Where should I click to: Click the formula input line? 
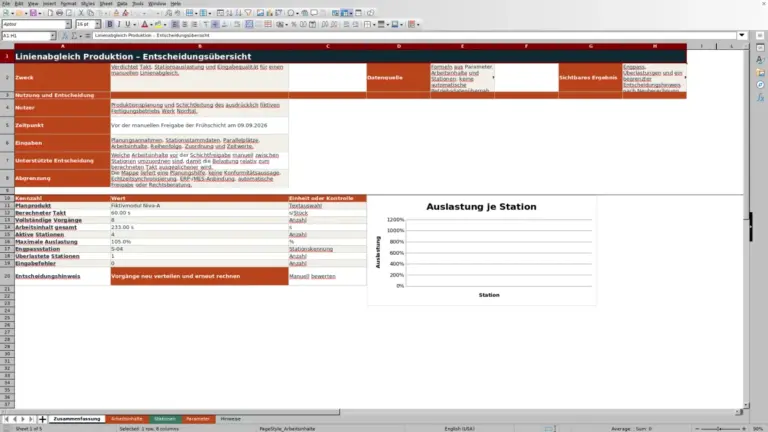(x=414, y=35)
